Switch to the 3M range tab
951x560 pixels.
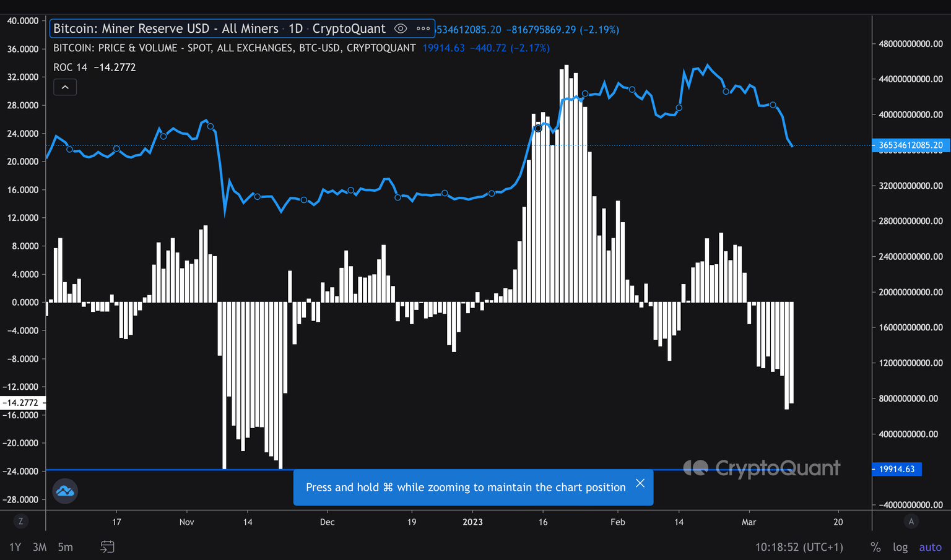(x=40, y=547)
